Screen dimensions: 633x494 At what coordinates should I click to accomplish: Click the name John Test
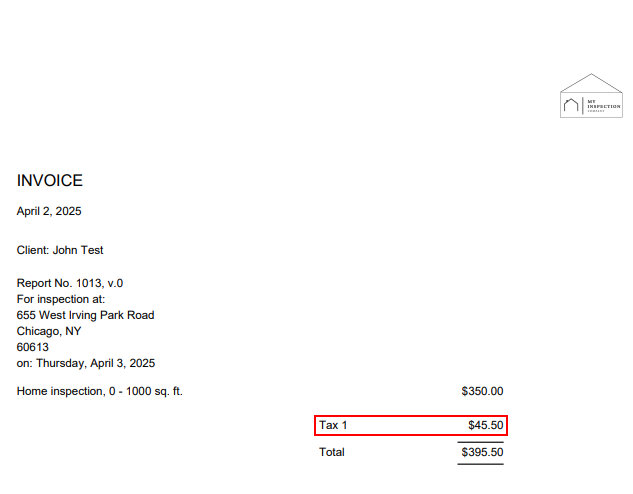pyautogui.click(x=78, y=250)
